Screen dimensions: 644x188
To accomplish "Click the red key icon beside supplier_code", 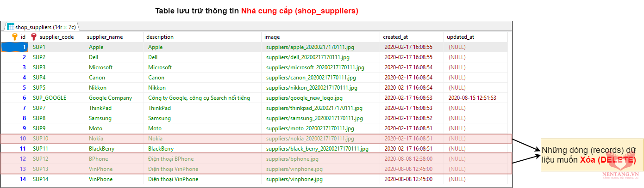I will coord(34,36).
